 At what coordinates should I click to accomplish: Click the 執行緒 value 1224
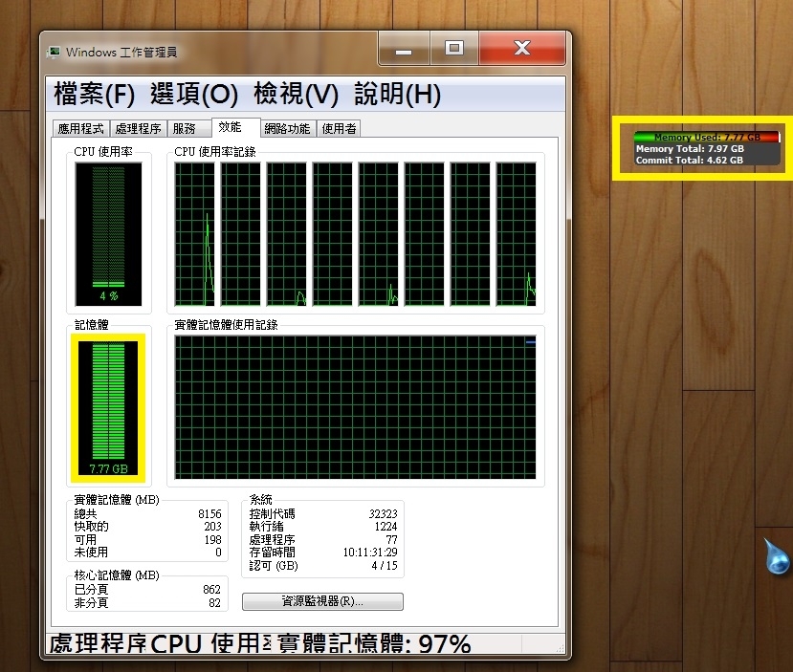pos(385,527)
